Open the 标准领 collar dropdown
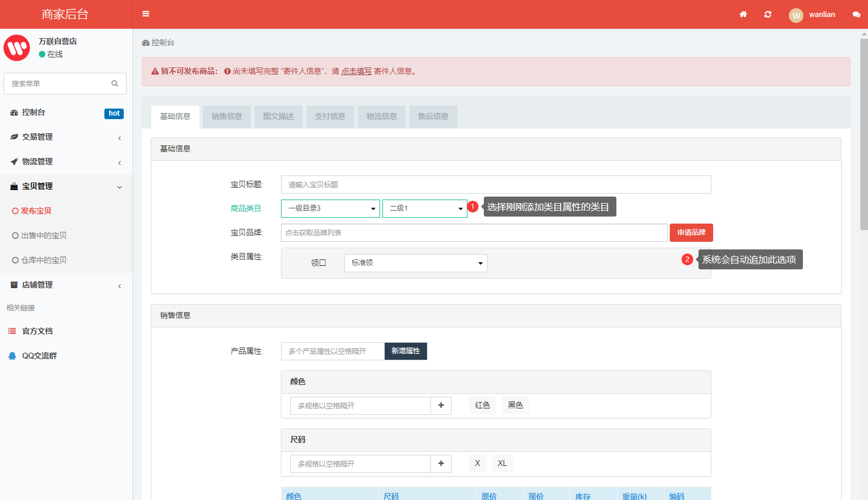The width and height of the screenshot is (868, 500). pos(415,263)
